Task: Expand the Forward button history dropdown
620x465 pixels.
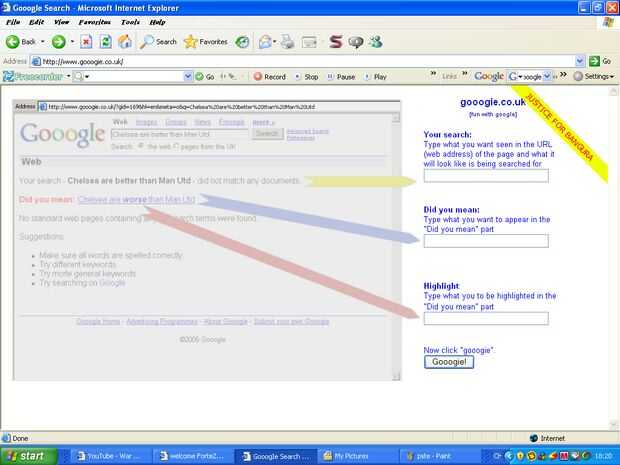Action: pos(72,42)
